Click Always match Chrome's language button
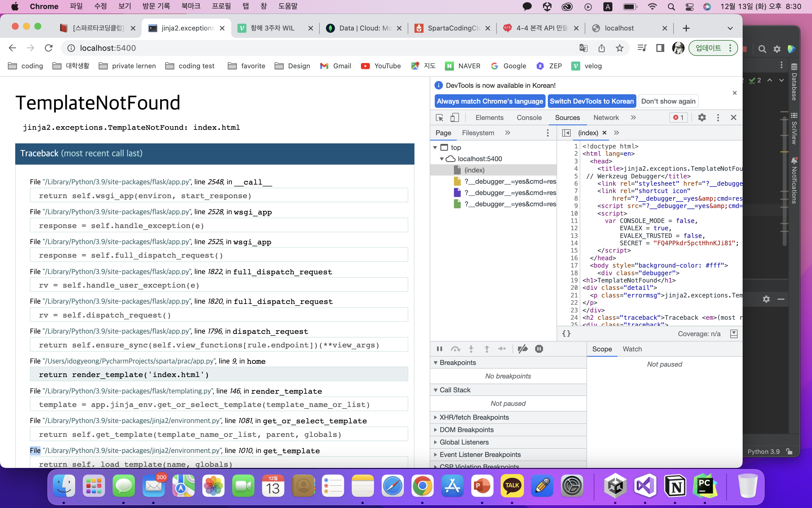Viewport: 812px width, 508px height. click(x=490, y=102)
